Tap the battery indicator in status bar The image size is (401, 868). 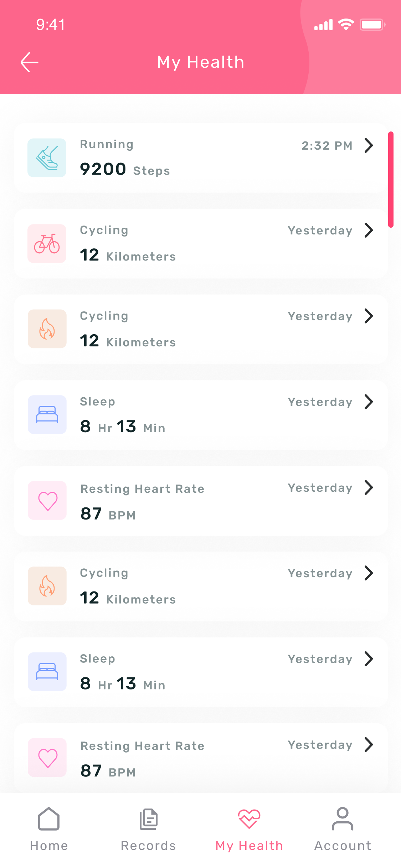click(372, 25)
